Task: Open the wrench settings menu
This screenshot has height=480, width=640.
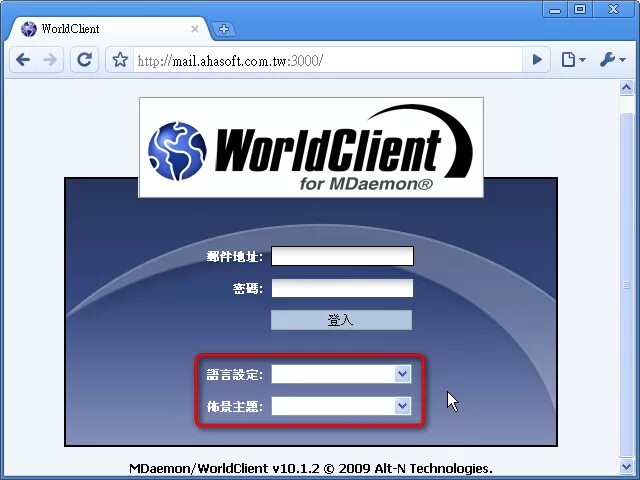Action: (612, 60)
